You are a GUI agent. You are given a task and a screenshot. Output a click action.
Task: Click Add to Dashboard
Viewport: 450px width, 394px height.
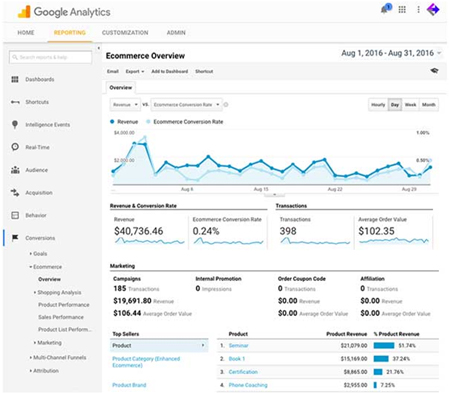[x=170, y=71]
